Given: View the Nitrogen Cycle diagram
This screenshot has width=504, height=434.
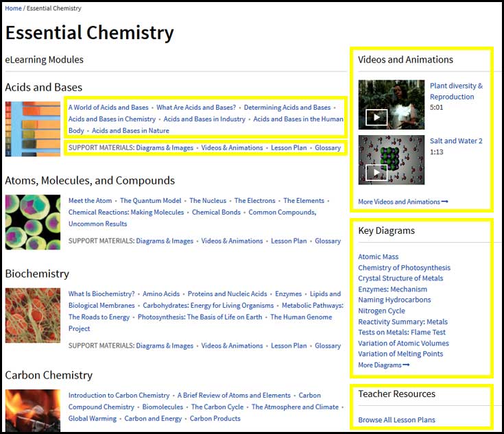Looking at the screenshot, I should tap(381, 311).
